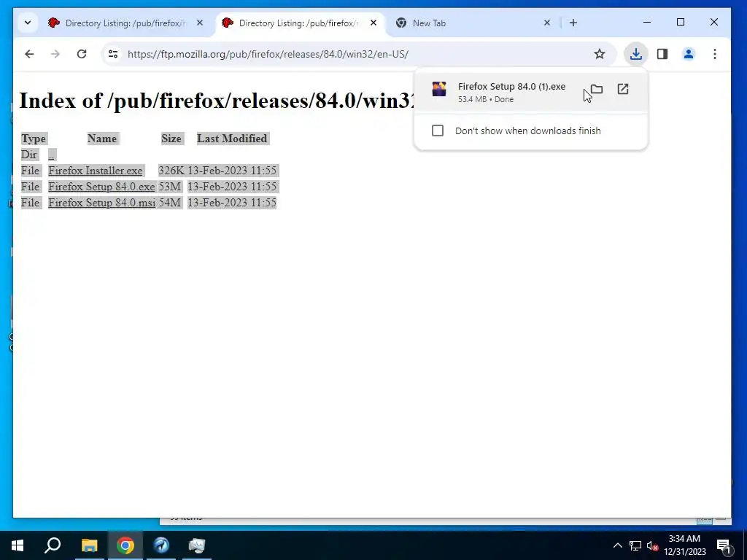The height and width of the screenshot is (560, 747).
Task: Reload the current page
Action: click(82, 54)
